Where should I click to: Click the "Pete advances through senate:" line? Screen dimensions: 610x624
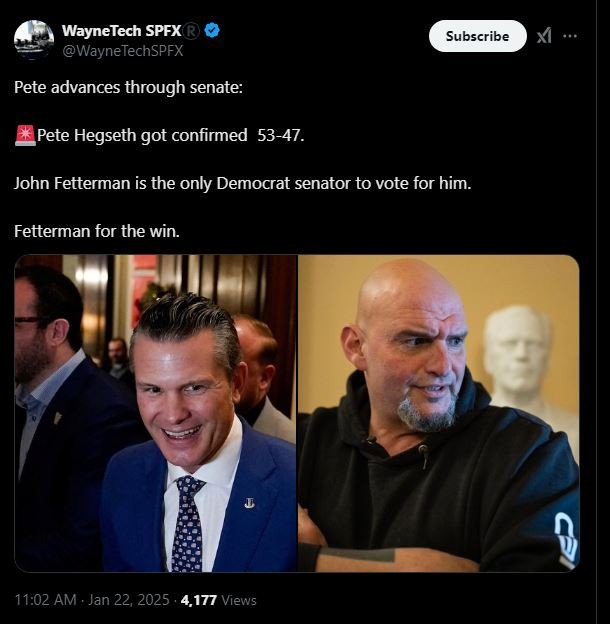pyautogui.click(x=128, y=87)
